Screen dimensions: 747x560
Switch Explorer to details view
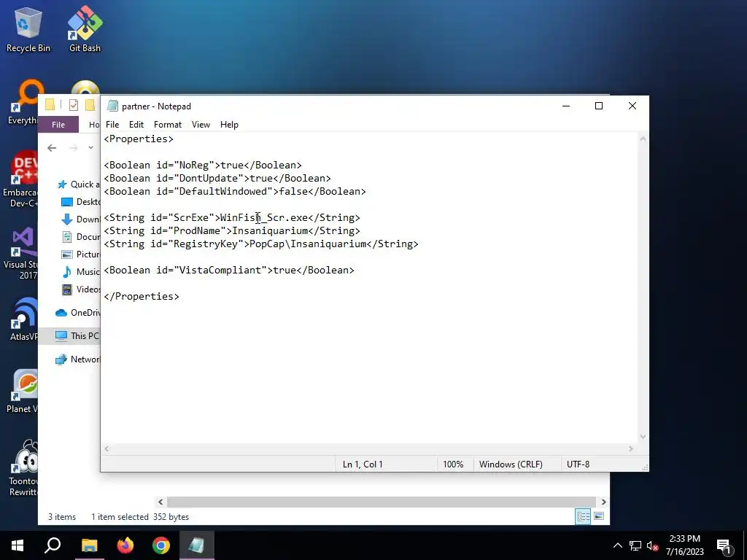click(583, 517)
